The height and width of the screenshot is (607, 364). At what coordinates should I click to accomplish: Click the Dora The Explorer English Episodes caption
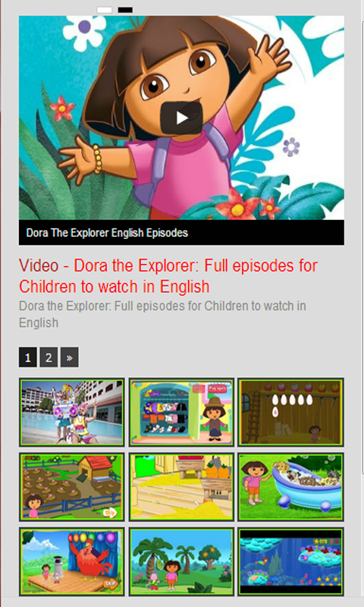click(107, 233)
